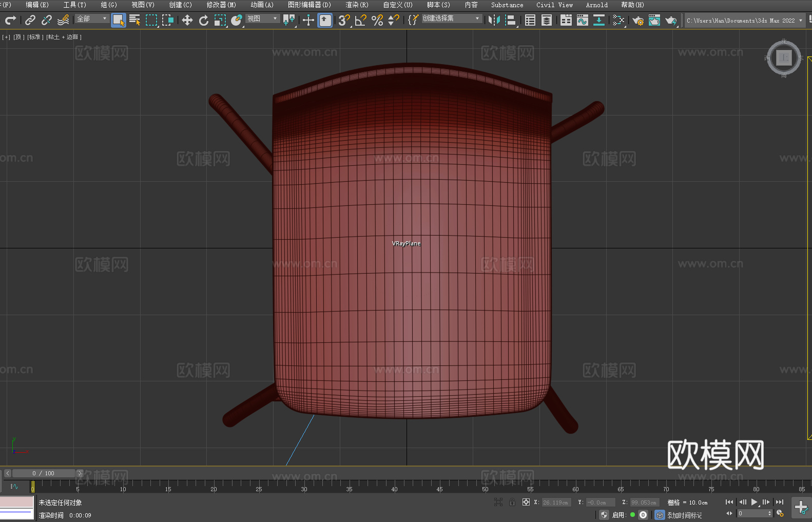
Task: Show the Ribbon toggle icon
Action: (x=566, y=20)
